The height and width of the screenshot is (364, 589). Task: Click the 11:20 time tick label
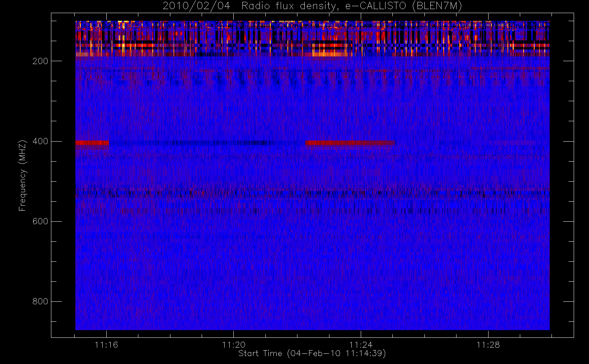234,345
